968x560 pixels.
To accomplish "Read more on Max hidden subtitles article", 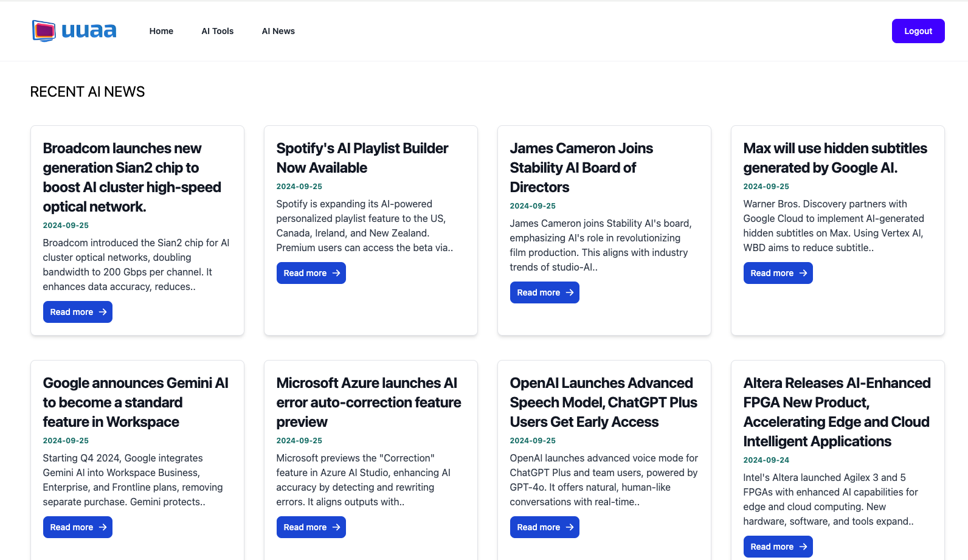I will [x=778, y=273].
